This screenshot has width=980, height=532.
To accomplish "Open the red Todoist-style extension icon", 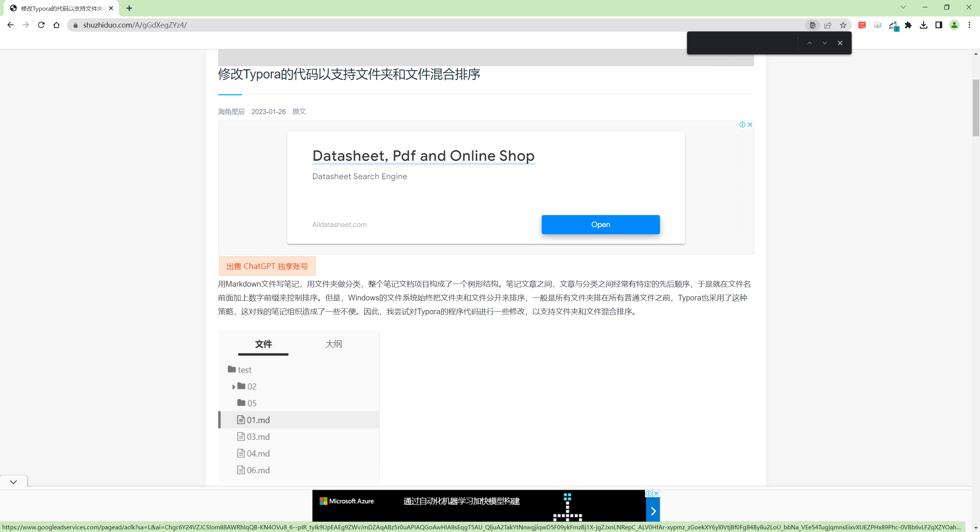I will coord(862,25).
